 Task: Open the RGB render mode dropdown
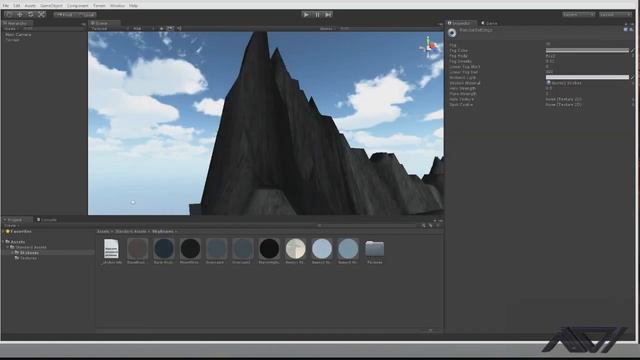tap(143, 29)
